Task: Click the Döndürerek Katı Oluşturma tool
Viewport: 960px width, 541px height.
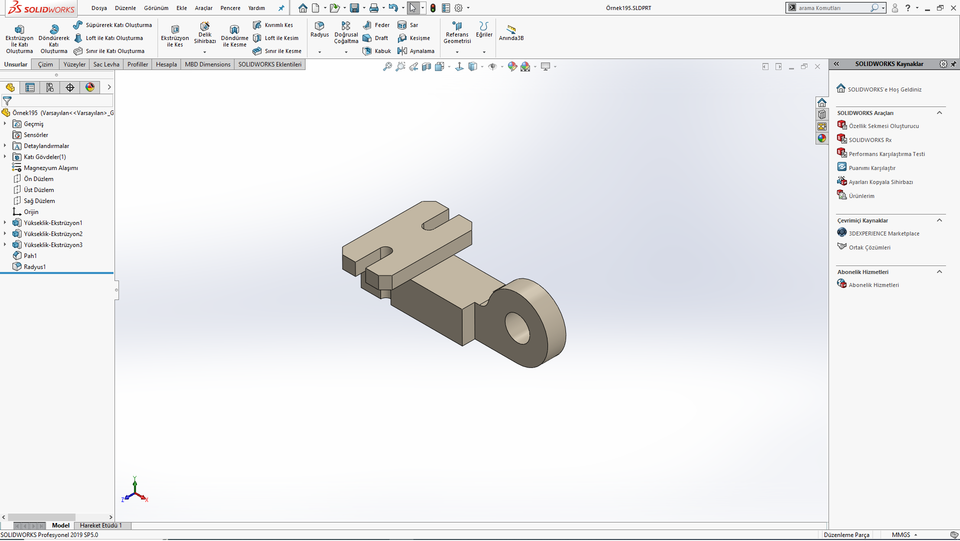Action: [x=54, y=39]
